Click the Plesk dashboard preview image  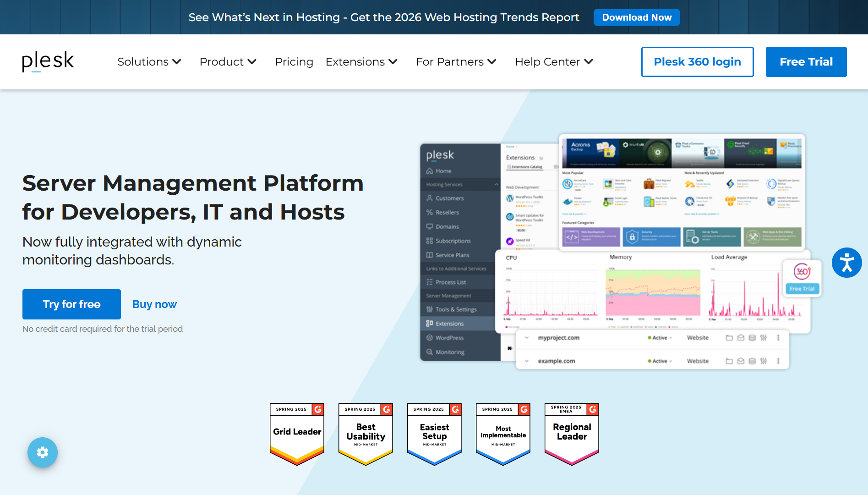614,252
